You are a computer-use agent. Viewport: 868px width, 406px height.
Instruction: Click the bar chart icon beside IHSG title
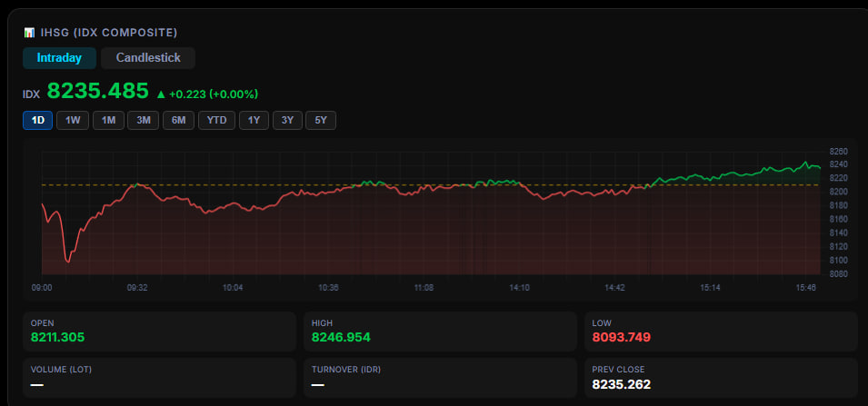point(29,32)
